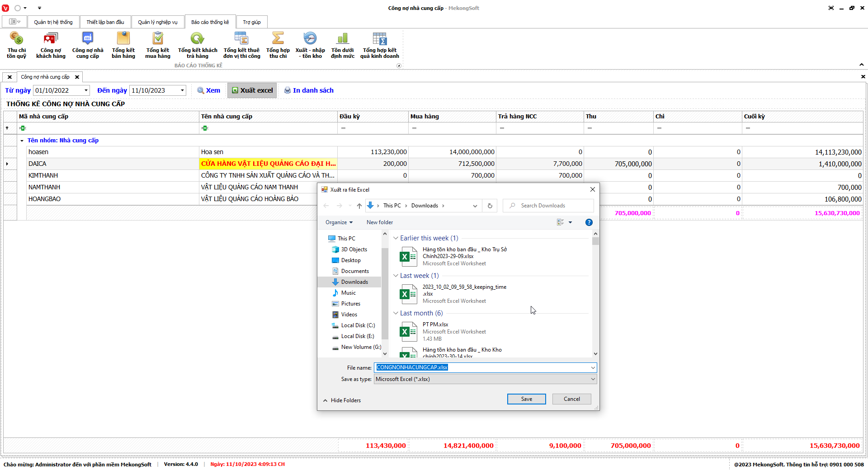The height and width of the screenshot is (470, 868).
Task: Open the Save as type dropdown
Action: pyautogui.click(x=593, y=379)
